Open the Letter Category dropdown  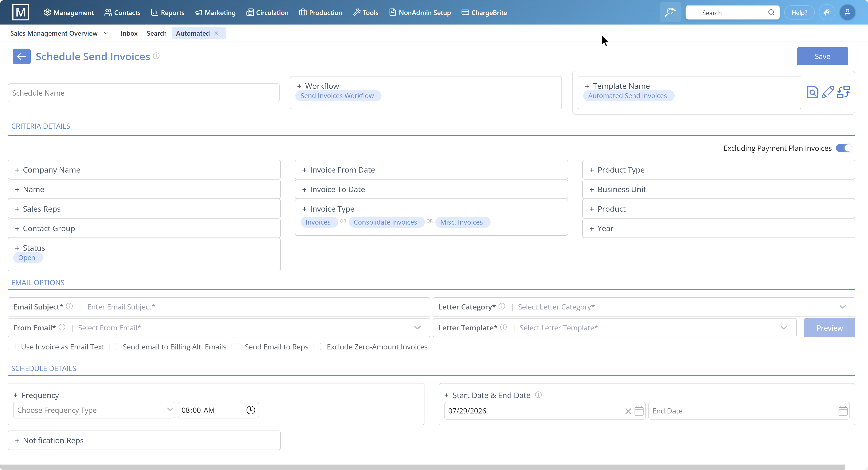coord(842,307)
